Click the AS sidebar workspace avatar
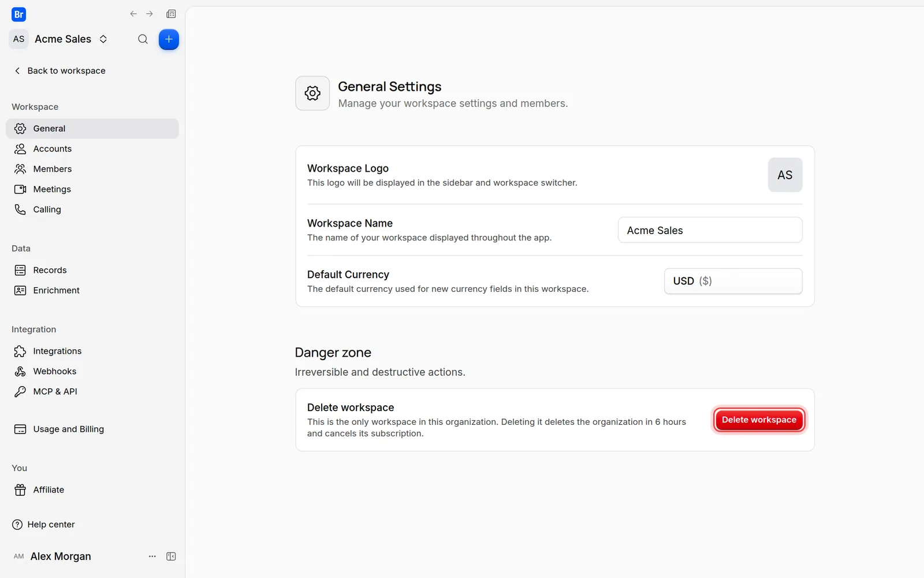924x578 pixels. tap(19, 39)
